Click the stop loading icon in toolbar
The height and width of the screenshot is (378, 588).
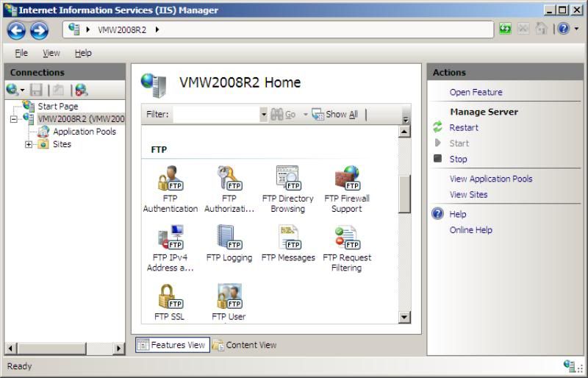point(523,29)
